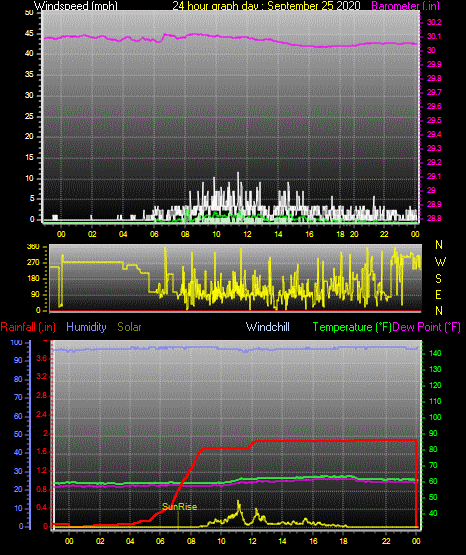Click the Humidity legend label
The width and height of the screenshot is (466, 555).
coord(86,327)
